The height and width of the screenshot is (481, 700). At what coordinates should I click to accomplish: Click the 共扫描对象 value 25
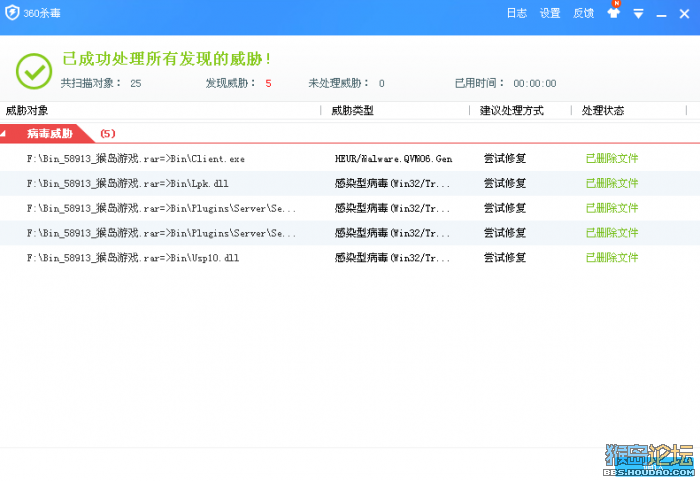136,84
